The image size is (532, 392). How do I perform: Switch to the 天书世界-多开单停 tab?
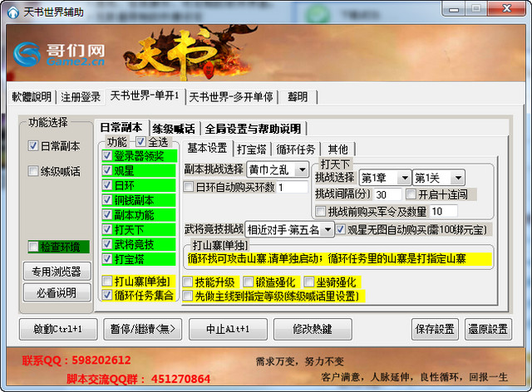(230, 96)
